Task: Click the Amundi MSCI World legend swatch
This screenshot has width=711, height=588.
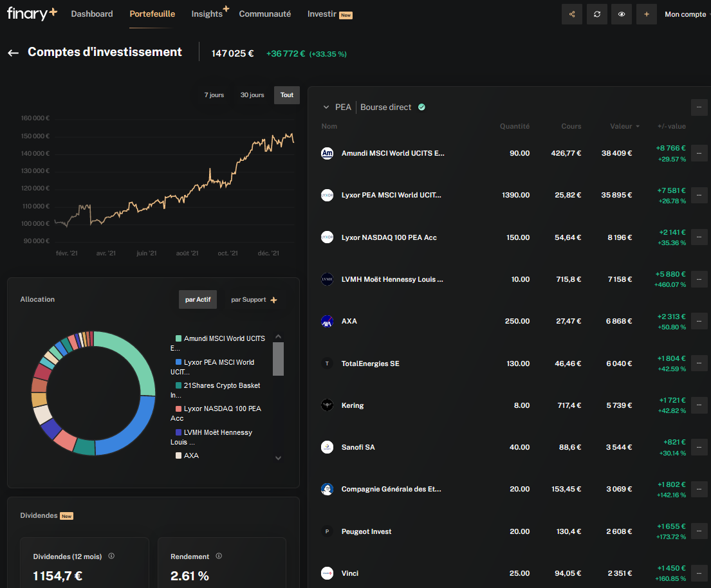Action: click(178, 338)
